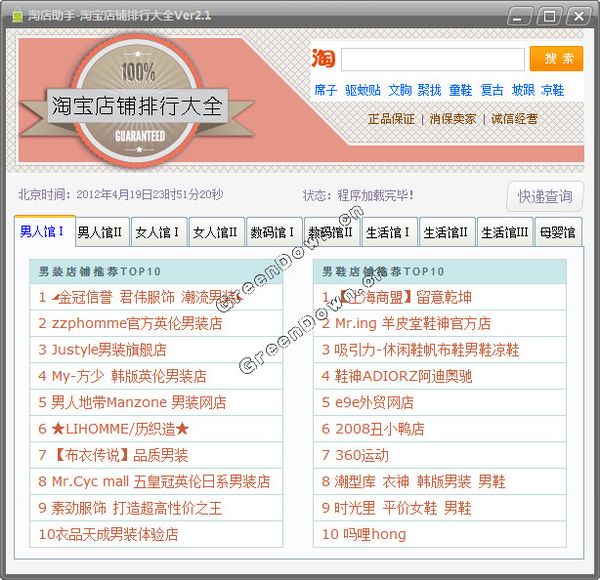This screenshot has width=600, height=580.
Task: Click the 复古 keyword link
Action: pos(492,90)
